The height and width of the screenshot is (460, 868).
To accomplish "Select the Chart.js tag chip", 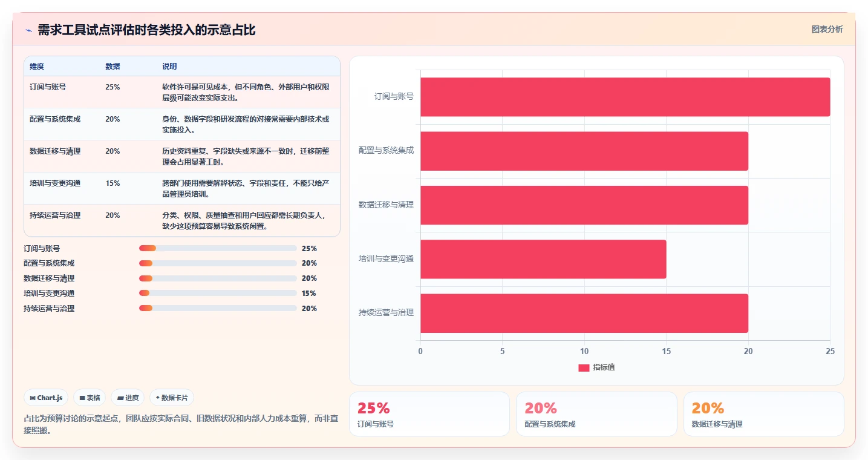I will coord(46,398).
